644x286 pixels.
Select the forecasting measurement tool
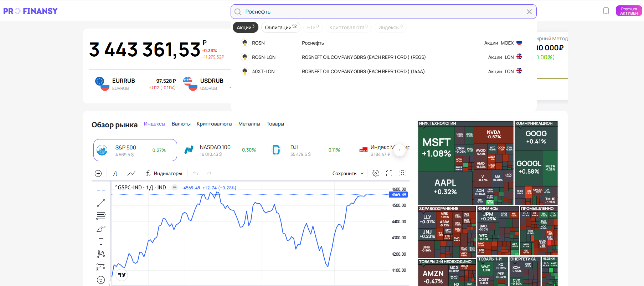(101, 267)
